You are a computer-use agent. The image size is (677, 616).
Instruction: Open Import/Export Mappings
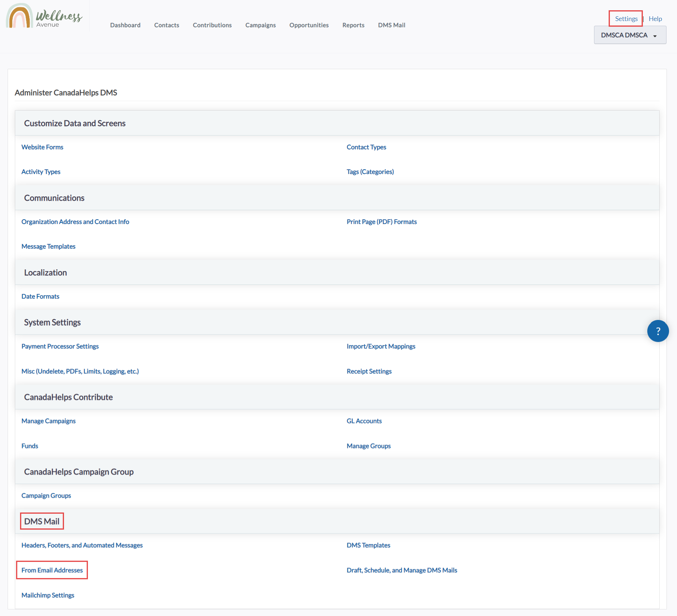381,346
